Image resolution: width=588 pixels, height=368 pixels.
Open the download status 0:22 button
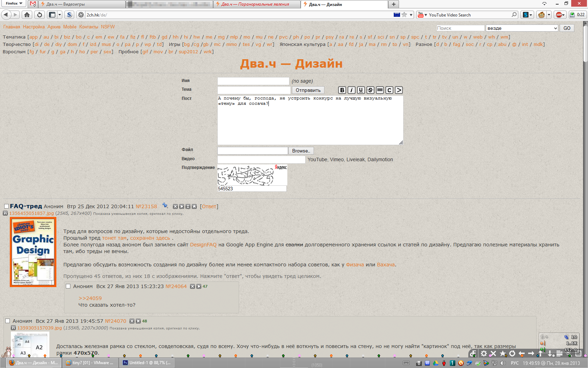(577, 15)
